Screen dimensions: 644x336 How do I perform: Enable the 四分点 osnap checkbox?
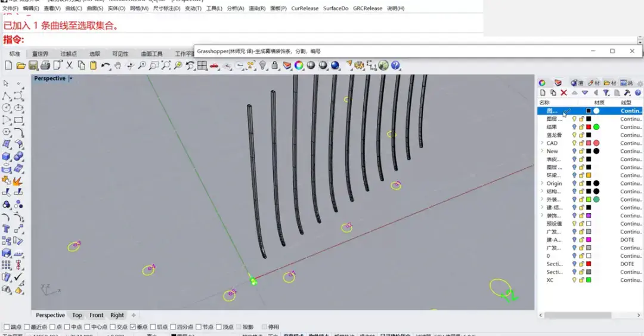pyautogui.click(x=173, y=327)
